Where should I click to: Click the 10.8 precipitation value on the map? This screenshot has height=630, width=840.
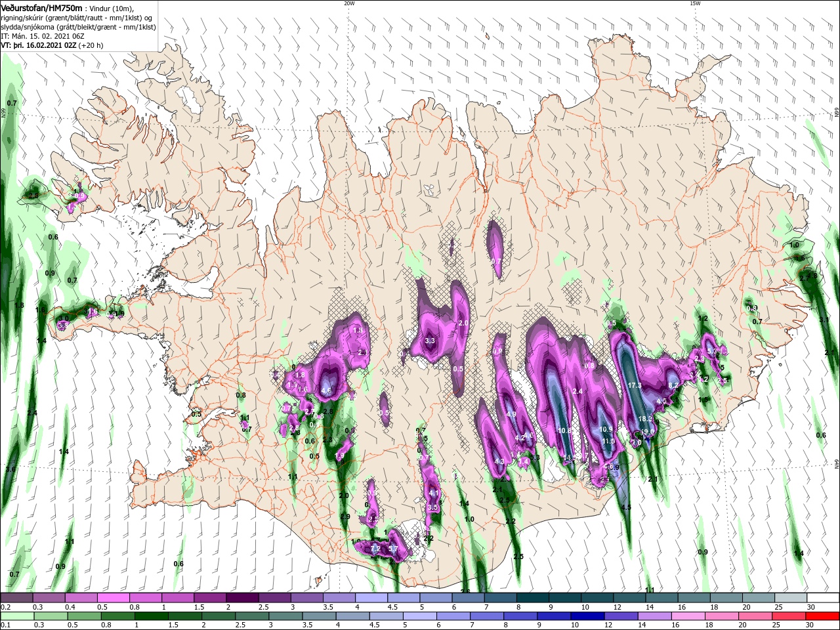tap(564, 431)
